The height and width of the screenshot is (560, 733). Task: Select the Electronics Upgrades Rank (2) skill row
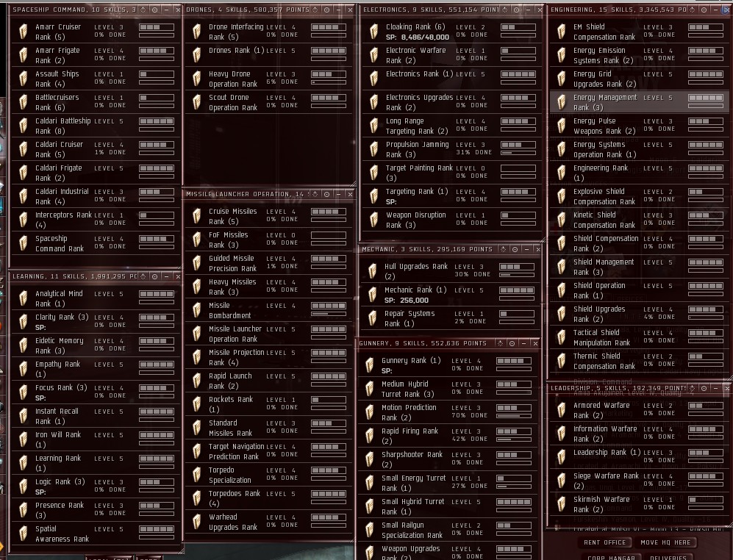coord(452,102)
